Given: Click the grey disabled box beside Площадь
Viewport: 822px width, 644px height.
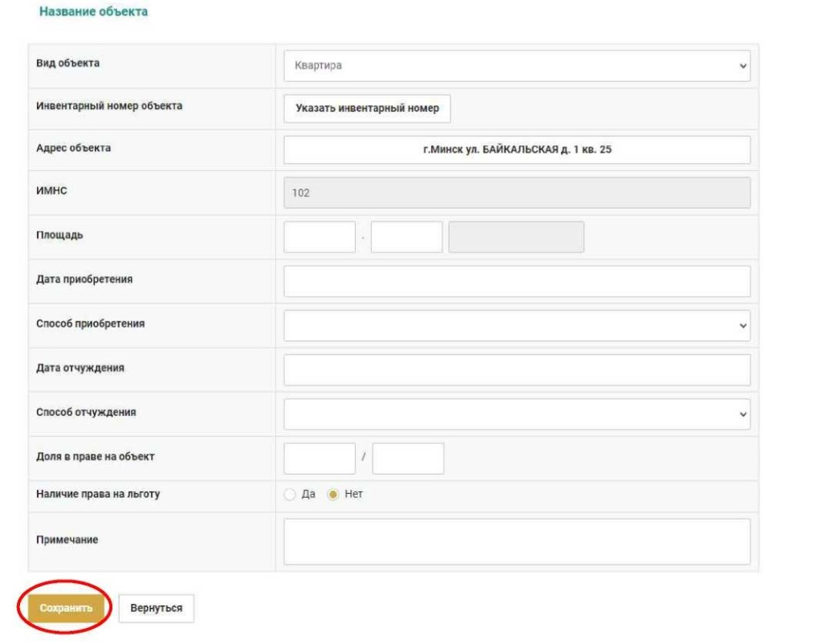Looking at the screenshot, I should 516,237.
